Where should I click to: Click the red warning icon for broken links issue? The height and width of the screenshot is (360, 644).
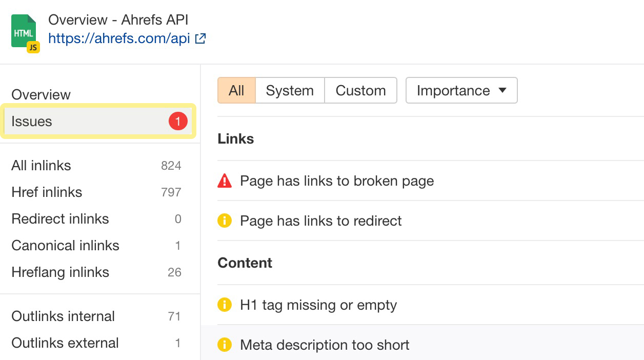pos(225,181)
